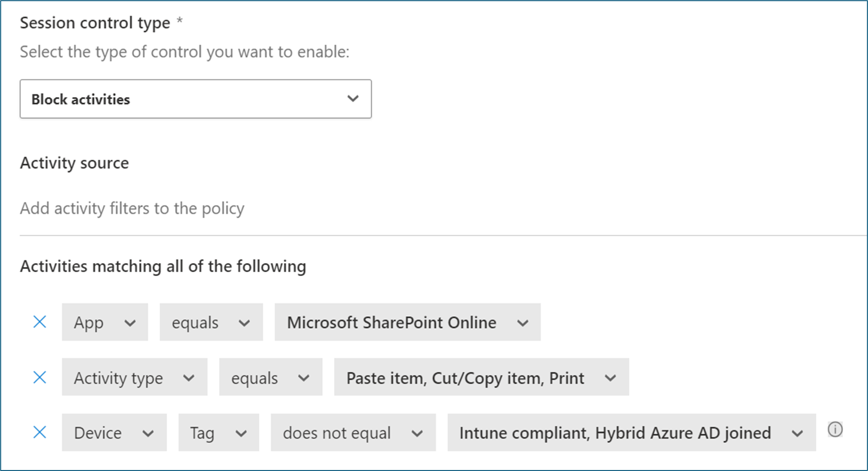Change the equals operator for Activity type
This screenshot has height=471, width=868.
point(270,377)
